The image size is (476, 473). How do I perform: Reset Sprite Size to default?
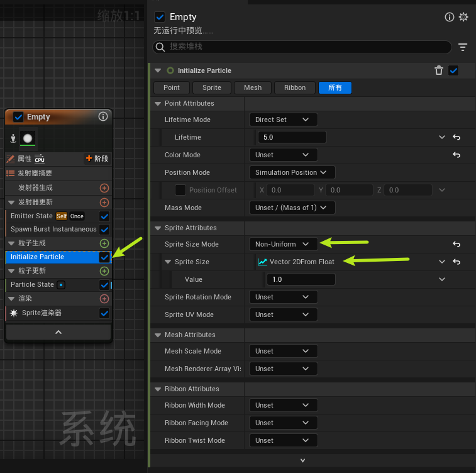point(457,262)
